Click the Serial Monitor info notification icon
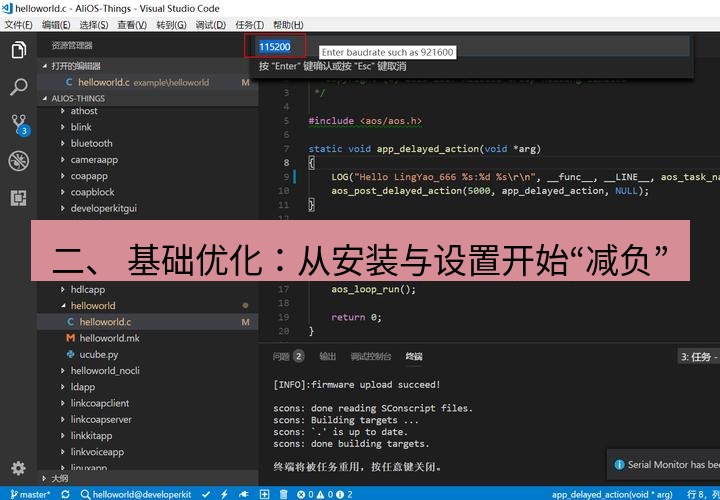 [x=619, y=465]
